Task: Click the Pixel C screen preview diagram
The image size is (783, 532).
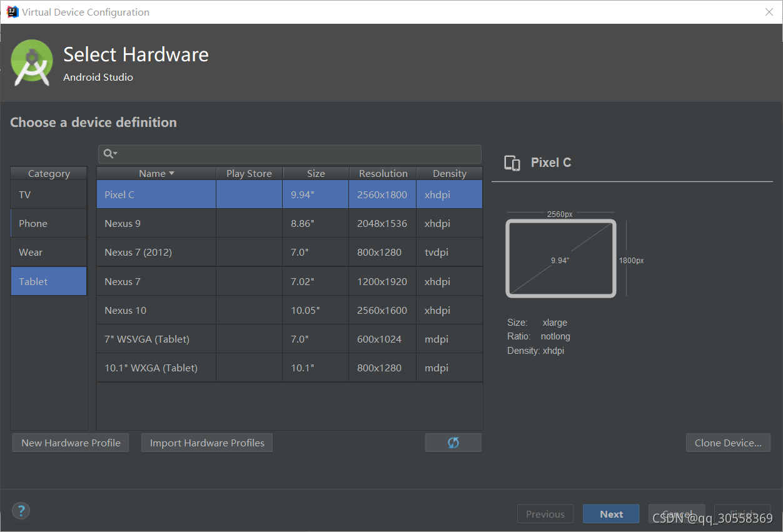Action: [x=561, y=258]
